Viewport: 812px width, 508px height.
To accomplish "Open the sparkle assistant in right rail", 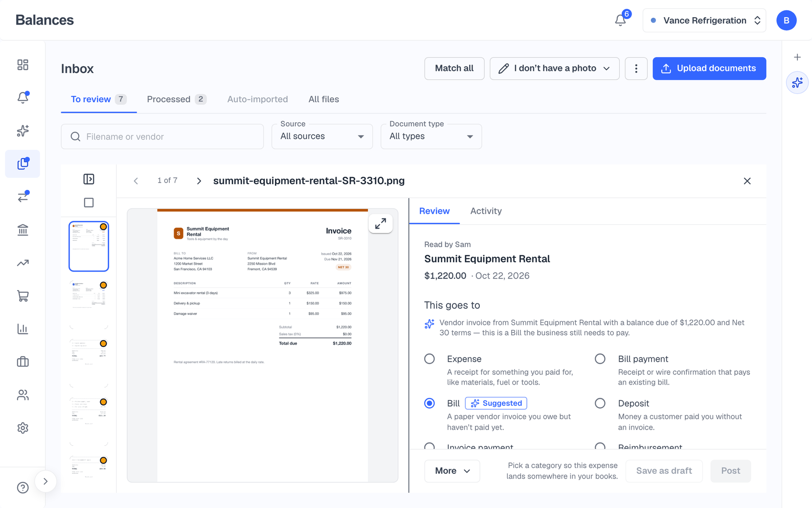I will pyautogui.click(x=797, y=82).
